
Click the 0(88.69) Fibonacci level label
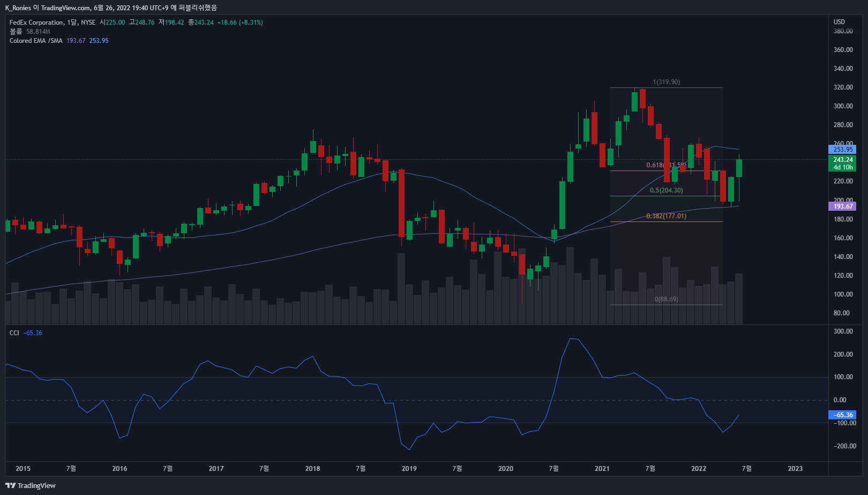666,299
